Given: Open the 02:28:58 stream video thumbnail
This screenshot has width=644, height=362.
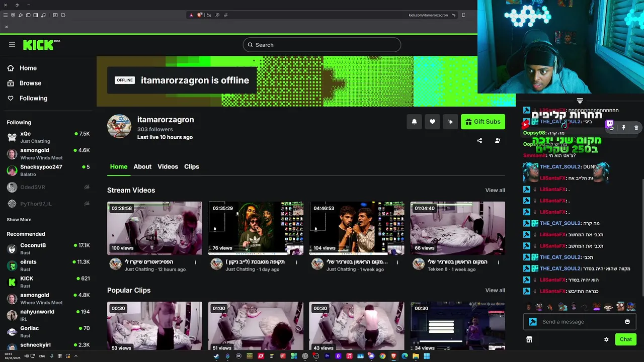Looking at the screenshot, I should pyautogui.click(x=154, y=228).
